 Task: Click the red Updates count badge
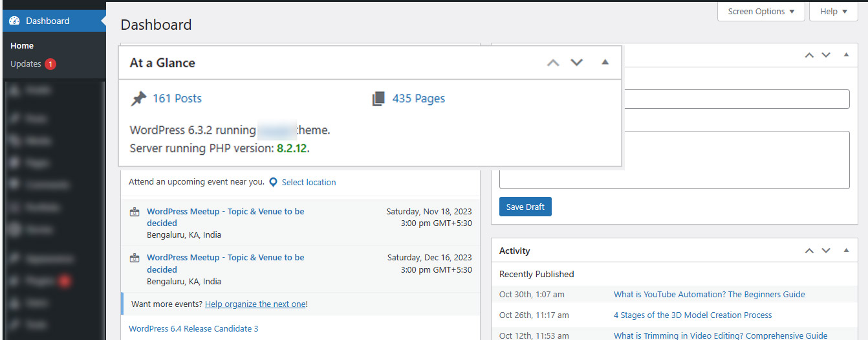click(x=50, y=64)
